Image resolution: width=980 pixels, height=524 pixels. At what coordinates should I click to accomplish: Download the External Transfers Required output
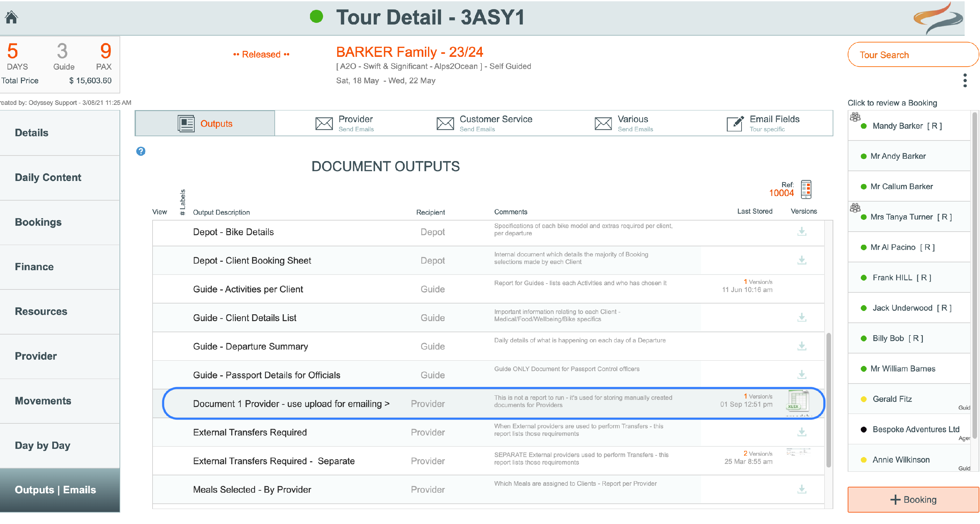(x=802, y=432)
